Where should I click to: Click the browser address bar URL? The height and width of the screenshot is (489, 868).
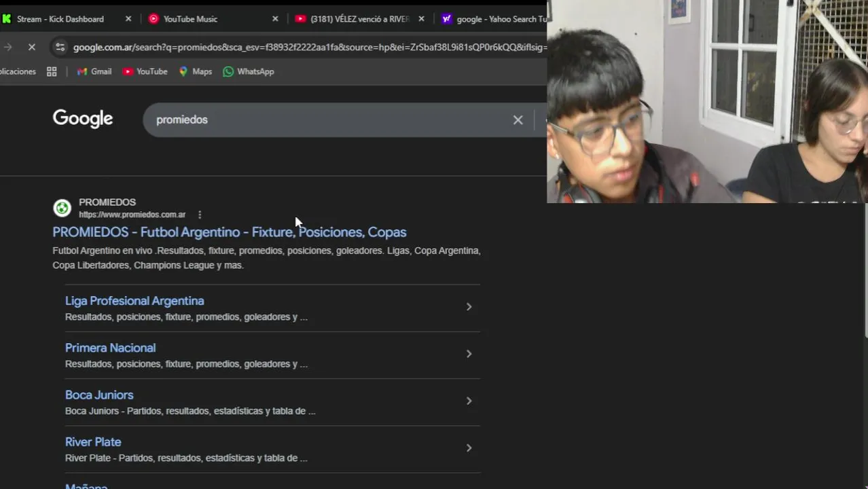point(310,47)
